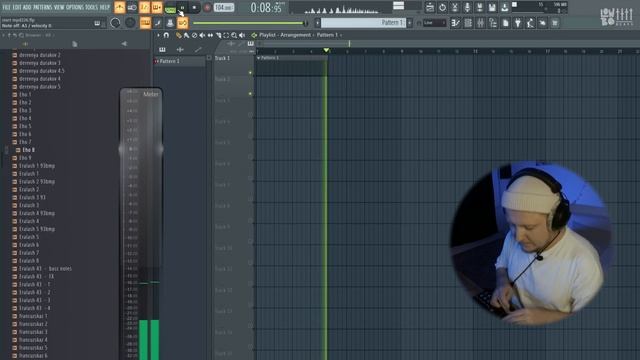Open the playlist view icon

click(x=455, y=23)
